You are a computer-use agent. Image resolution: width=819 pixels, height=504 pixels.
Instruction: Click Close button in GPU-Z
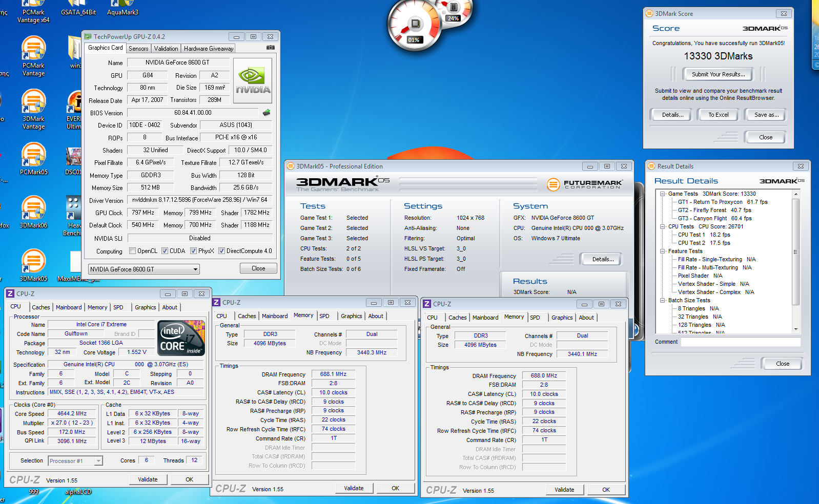tap(258, 268)
